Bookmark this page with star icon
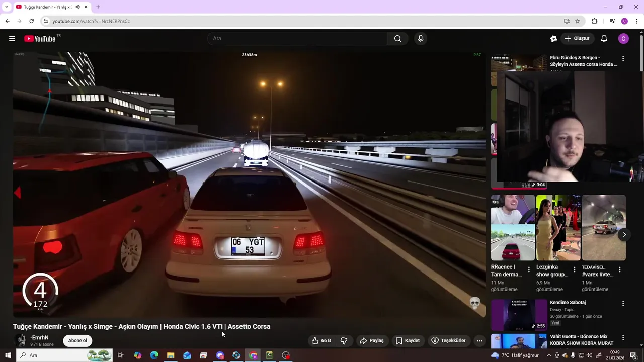 (578, 21)
